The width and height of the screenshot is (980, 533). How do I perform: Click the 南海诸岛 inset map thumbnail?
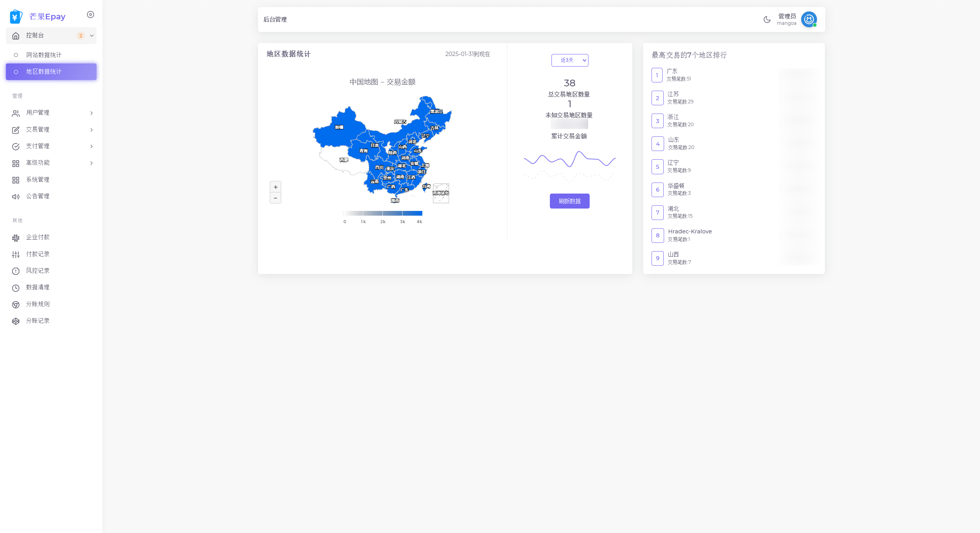pyautogui.click(x=441, y=193)
